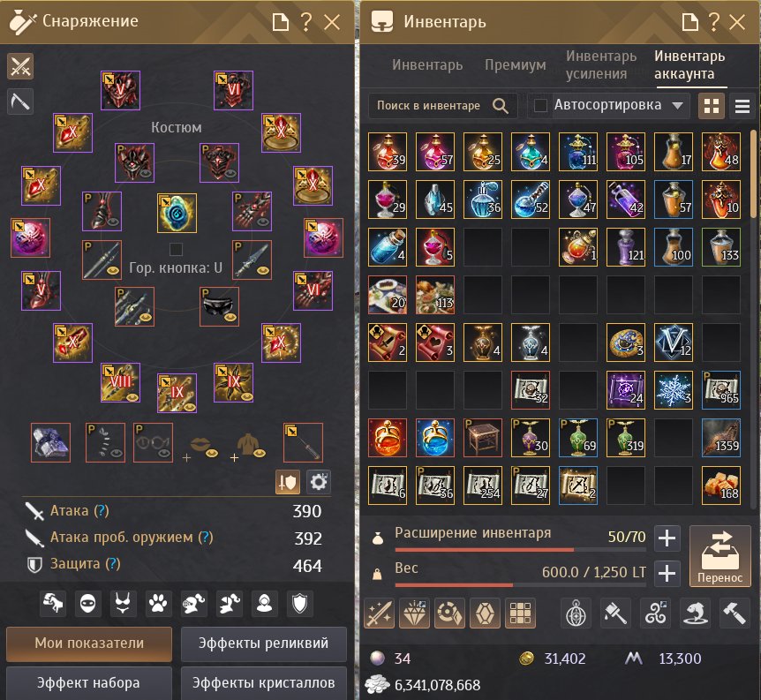This screenshot has height=700, width=761.
Task: Toggle the helmet costume eye visibility
Action: click(x=147, y=172)
